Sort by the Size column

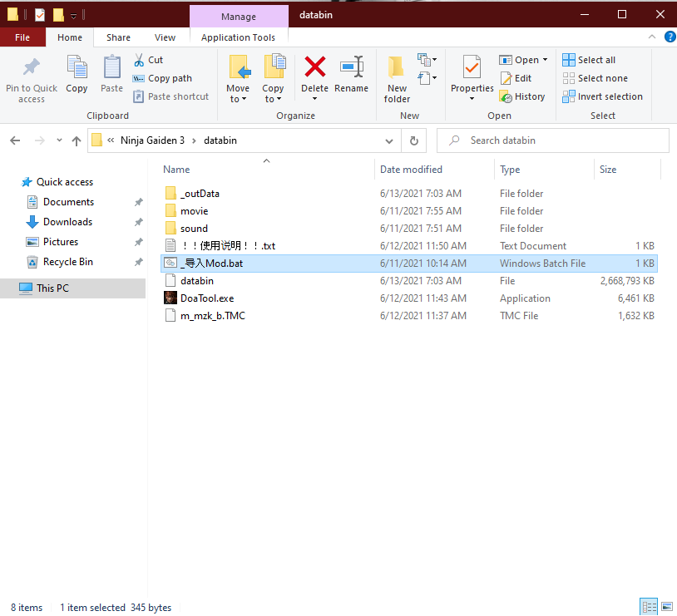pos(607,170)
